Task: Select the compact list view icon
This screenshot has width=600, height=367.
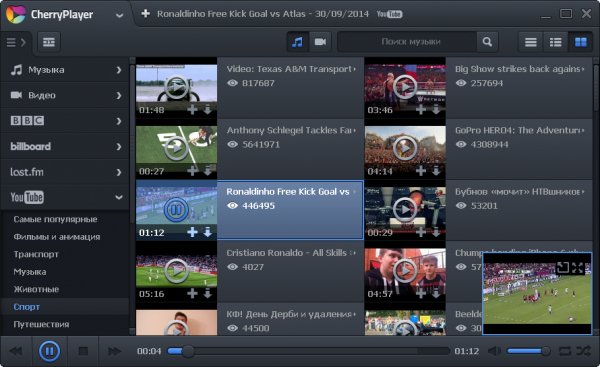Action: [530, 42]
